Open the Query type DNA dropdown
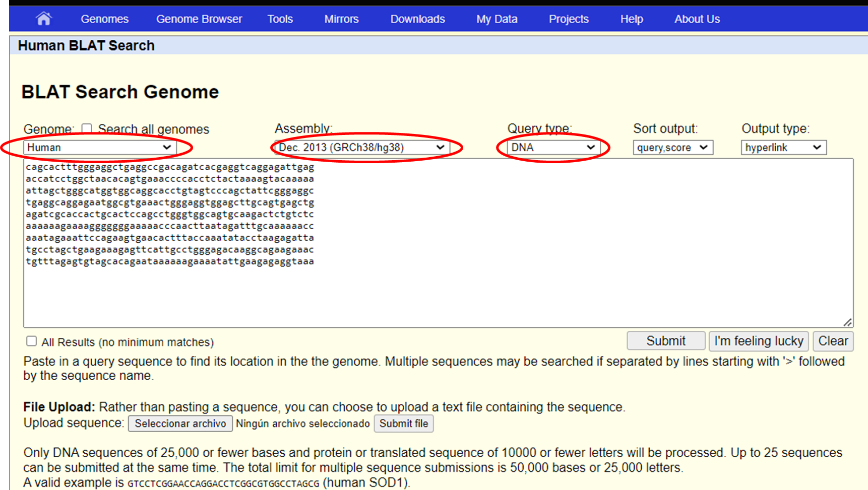Screen dimensions: 868x490 553,148
